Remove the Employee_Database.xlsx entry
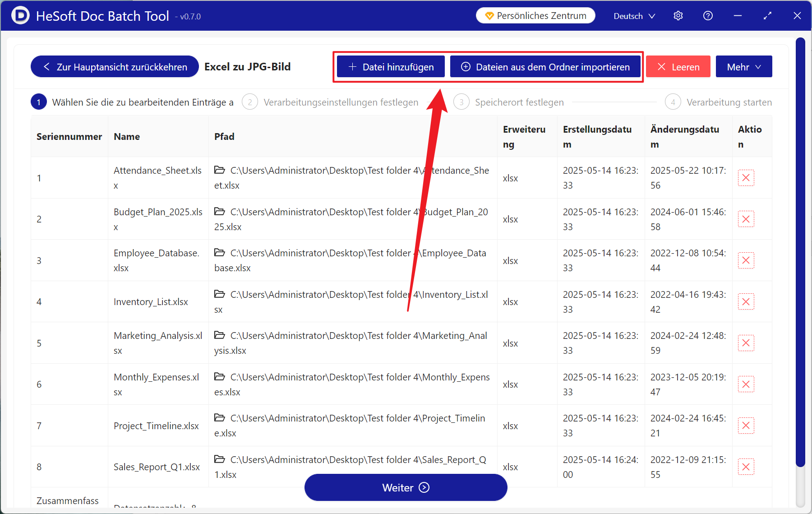 (x=746, y=260)
